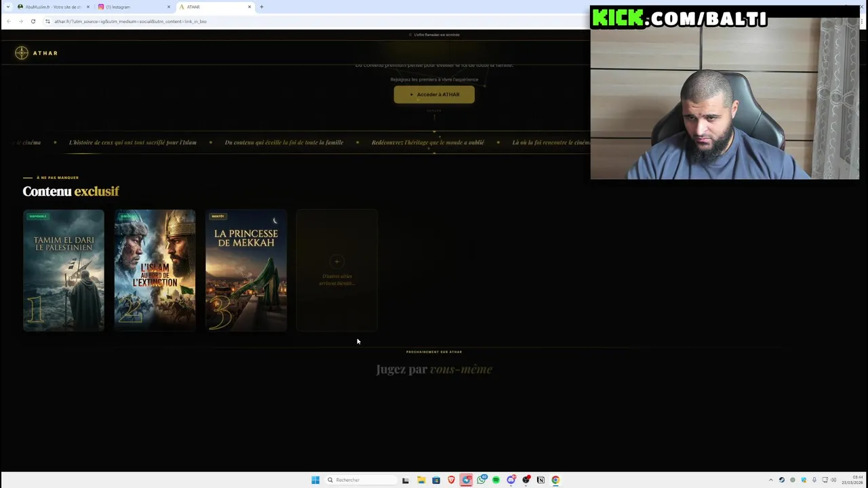Viewport: 868px width, 488px height.
Task: Open File Explorer from the taskbar
Action: [x=420, y=480]
